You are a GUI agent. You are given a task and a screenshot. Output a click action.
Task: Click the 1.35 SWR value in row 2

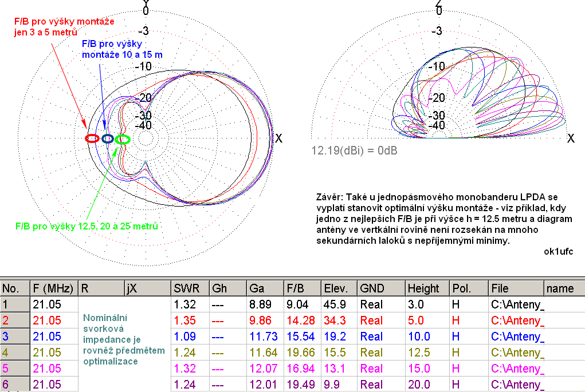pos(185,320)
